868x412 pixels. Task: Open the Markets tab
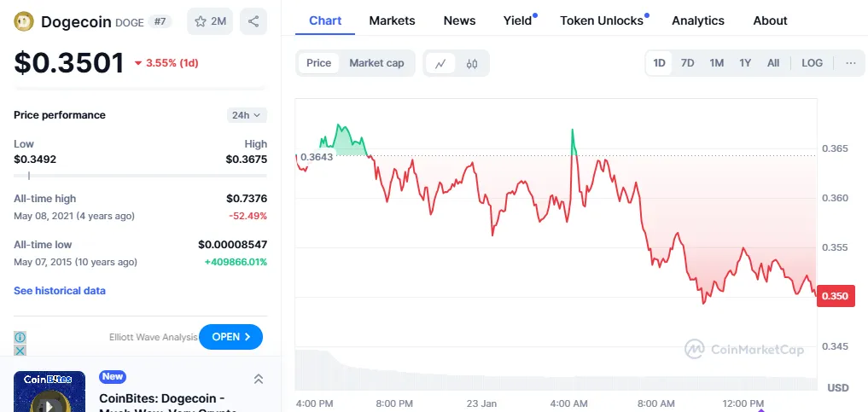tap(392, 20)
